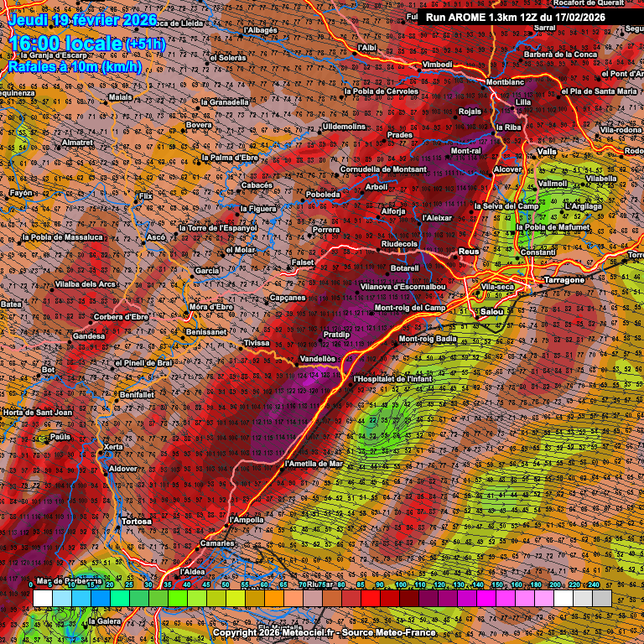Viewport: 644px width, 644px height.
Task: Click the Tarragone city marker
Action: click(541, 287)
